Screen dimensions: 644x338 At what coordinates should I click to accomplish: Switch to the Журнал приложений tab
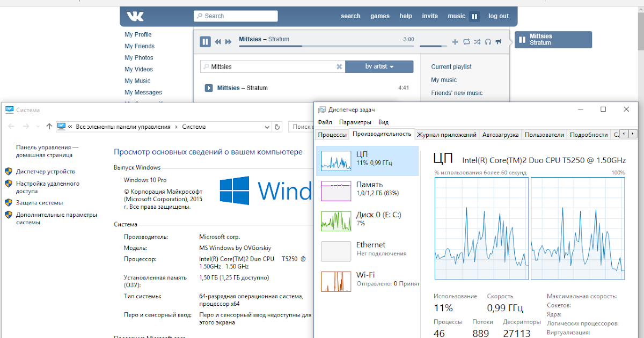(447, 135)
